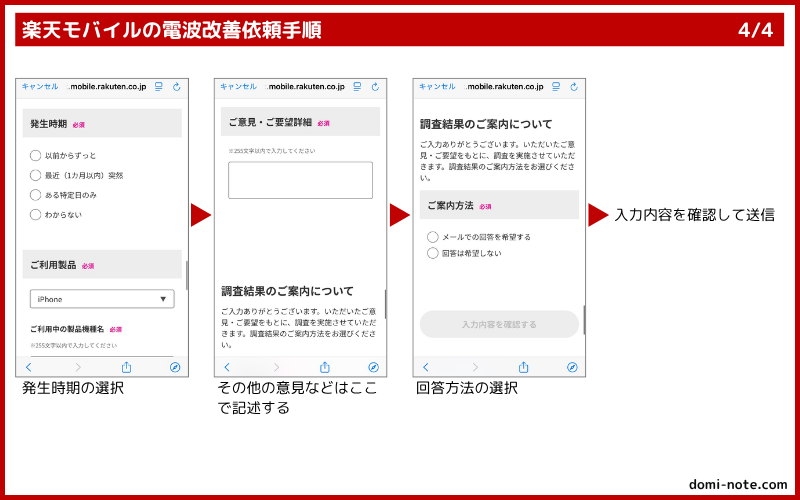
Task: Open the iPhone product dropdown
Action: (x=102, y=299)
